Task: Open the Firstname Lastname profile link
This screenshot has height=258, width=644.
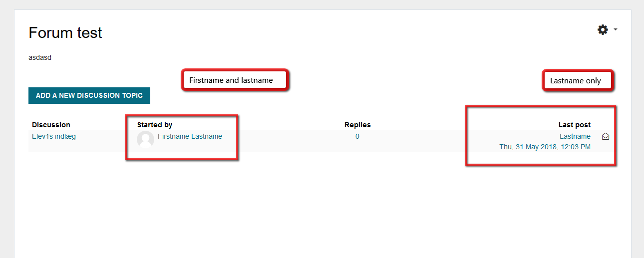Action: click(x=190, y=136)
